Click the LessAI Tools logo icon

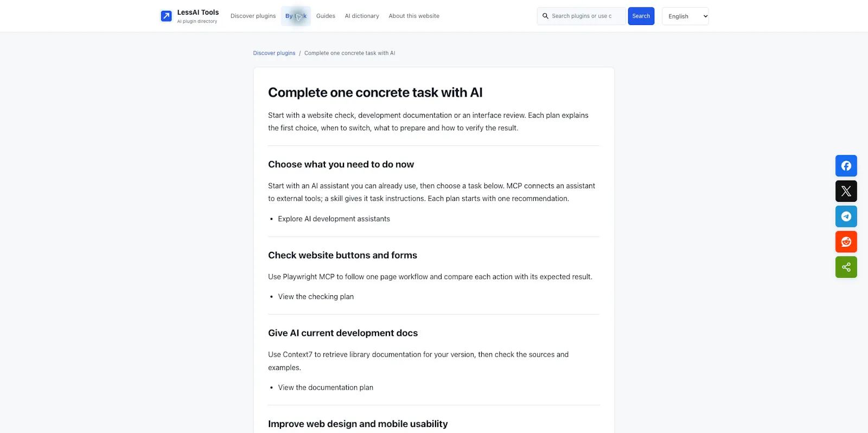(166, 16)
